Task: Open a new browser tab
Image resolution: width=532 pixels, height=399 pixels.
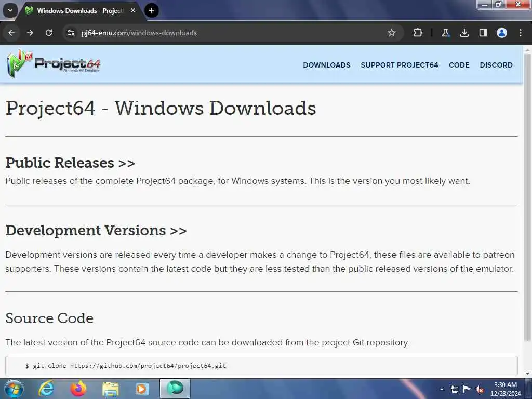Action: click(x=152, y=10)
